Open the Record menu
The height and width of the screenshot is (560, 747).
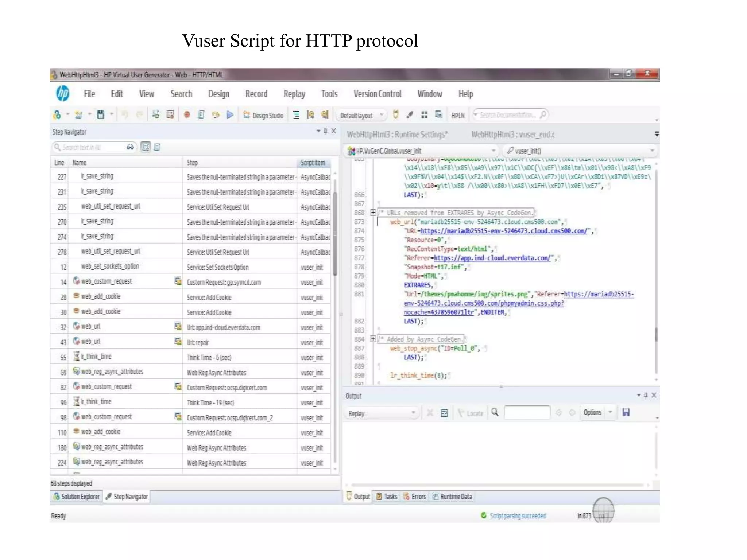(256, 94)
